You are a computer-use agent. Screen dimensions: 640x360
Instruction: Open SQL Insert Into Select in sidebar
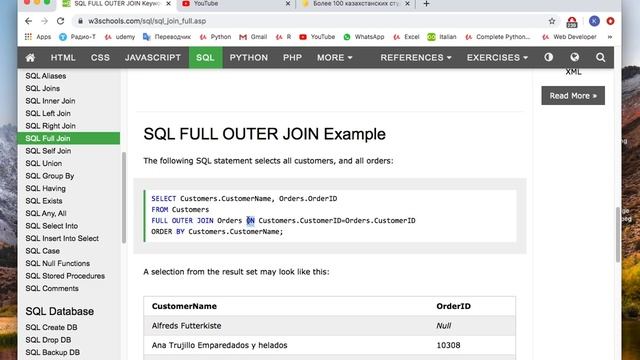click(x=62, y=238)
